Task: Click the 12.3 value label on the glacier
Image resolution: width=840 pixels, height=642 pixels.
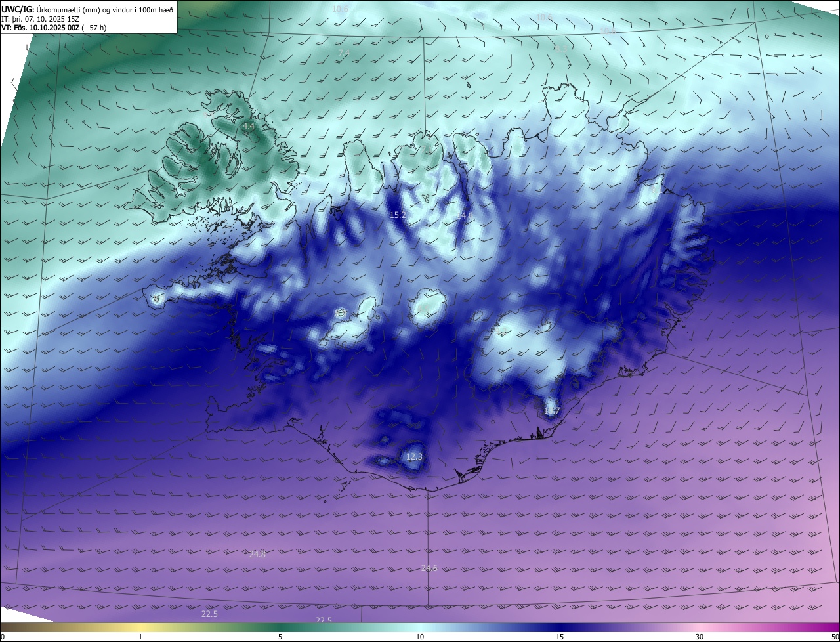Action: [x=414, y=457]
